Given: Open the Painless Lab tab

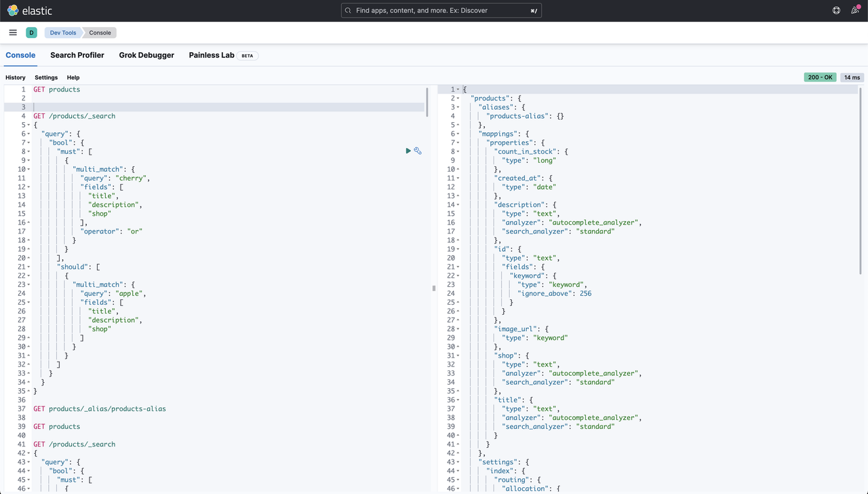Looking at the screenshot, I should point(212,55).
